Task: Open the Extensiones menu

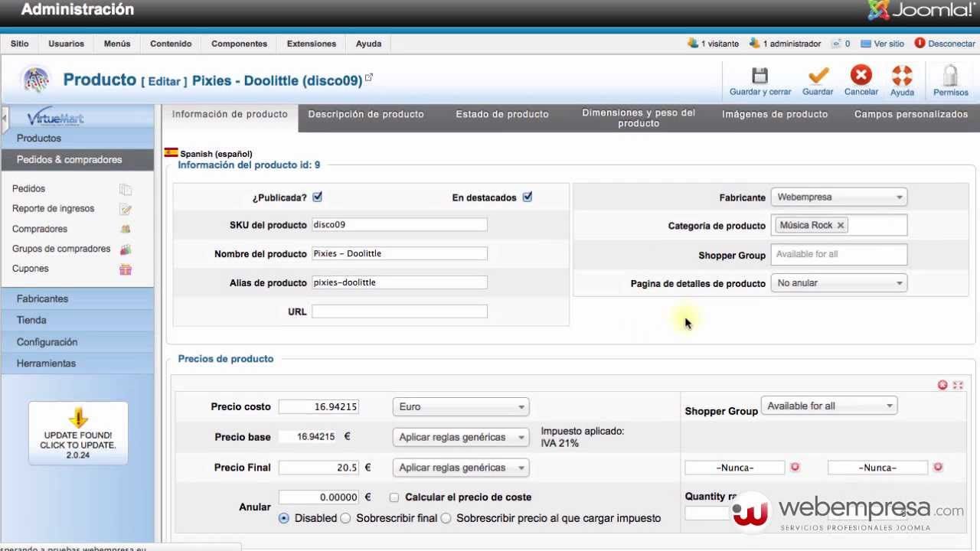Action: pos(312,44)
